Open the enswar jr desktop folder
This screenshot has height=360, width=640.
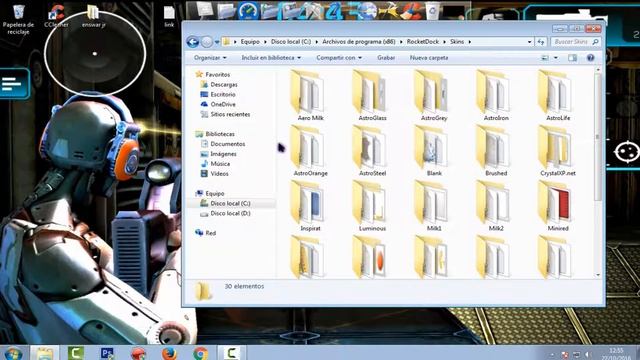93,16
